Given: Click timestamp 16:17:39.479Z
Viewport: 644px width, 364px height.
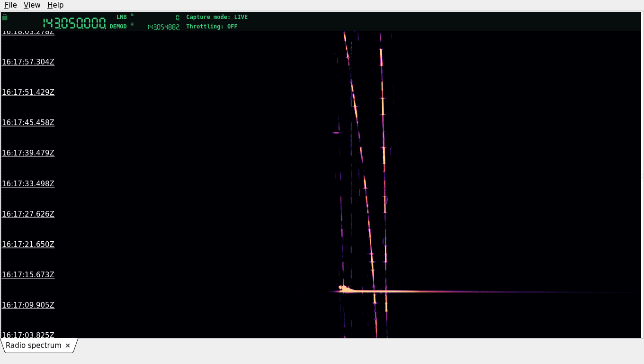Looking at the screenshot, I should click(28, 153).
